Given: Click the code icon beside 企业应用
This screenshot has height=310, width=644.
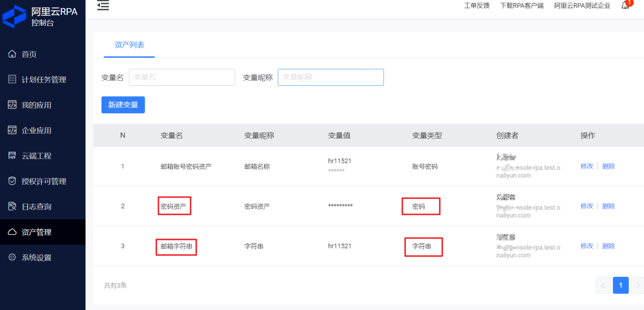Looking at the screenshot, I should coord(12,130).
